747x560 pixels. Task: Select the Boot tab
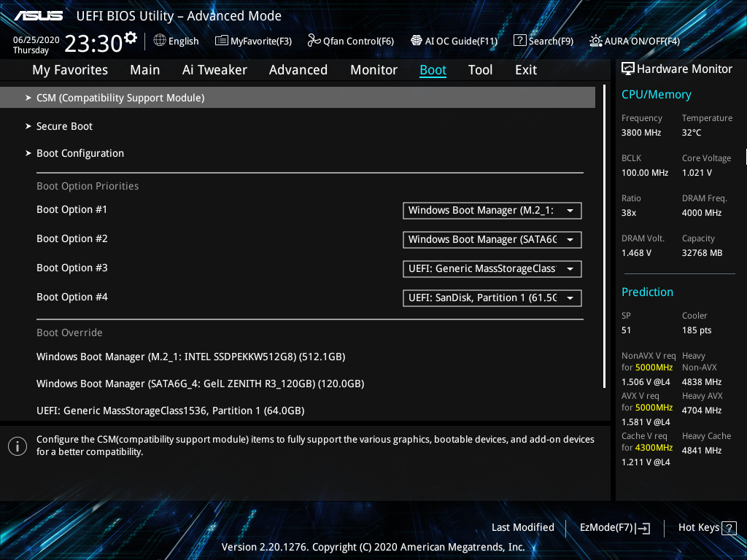tap(433, 70)
